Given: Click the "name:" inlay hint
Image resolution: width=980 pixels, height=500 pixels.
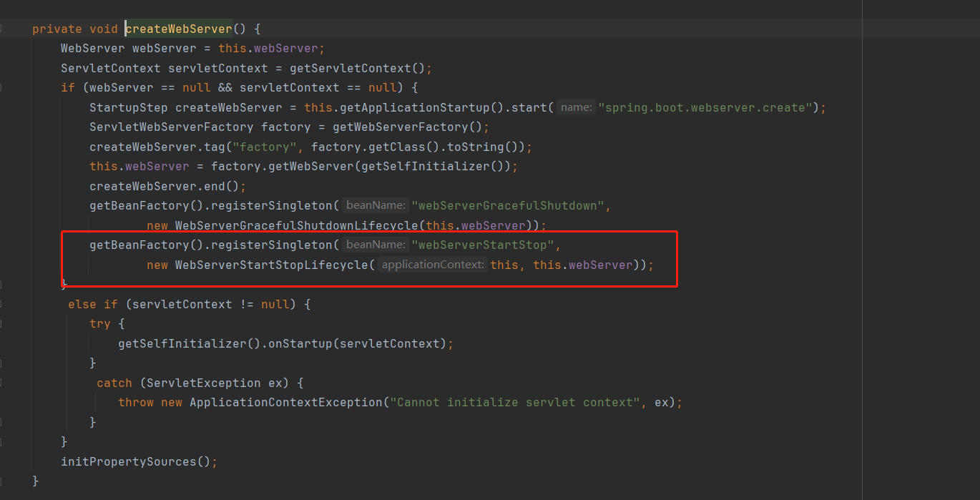Looking at the screenshot, I should coord(576,107).
